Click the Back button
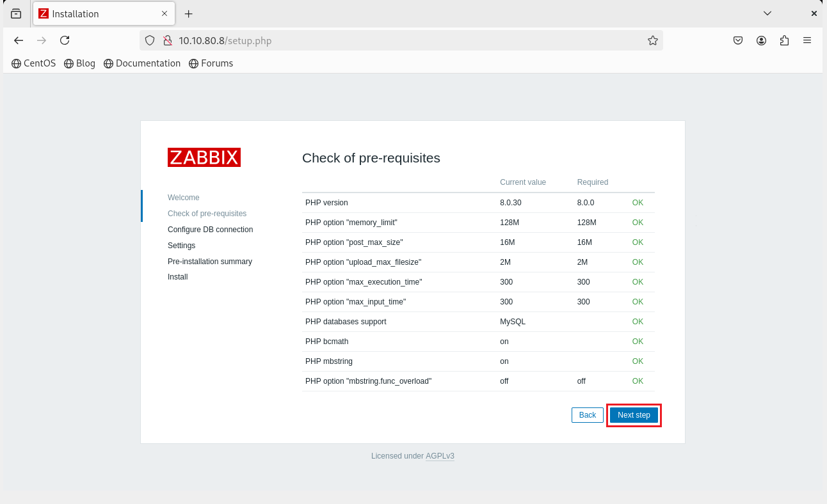The height and width of the screenshot is (504, 827). coord(588,415)
